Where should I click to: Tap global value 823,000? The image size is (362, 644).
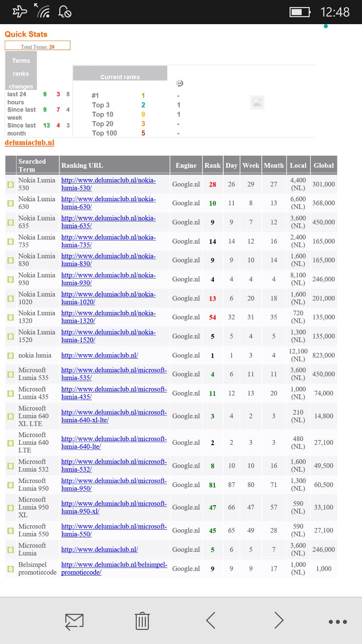coord(323,355)
